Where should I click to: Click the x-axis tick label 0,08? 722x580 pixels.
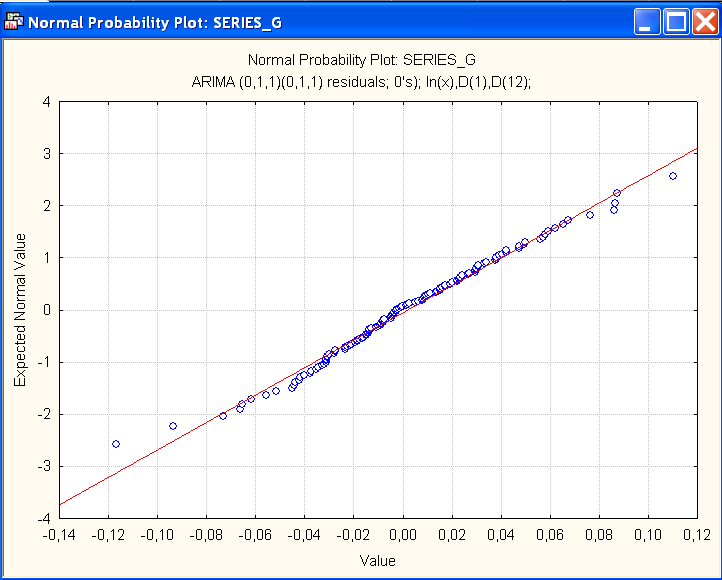click(599, 535)
